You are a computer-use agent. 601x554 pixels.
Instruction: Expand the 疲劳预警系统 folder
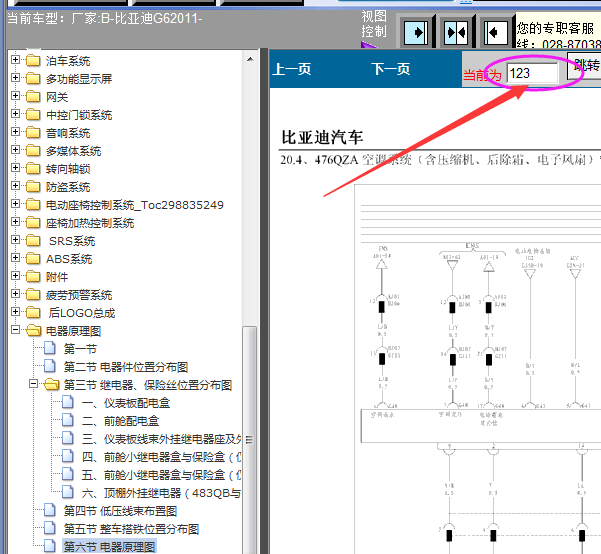point(15,294)
